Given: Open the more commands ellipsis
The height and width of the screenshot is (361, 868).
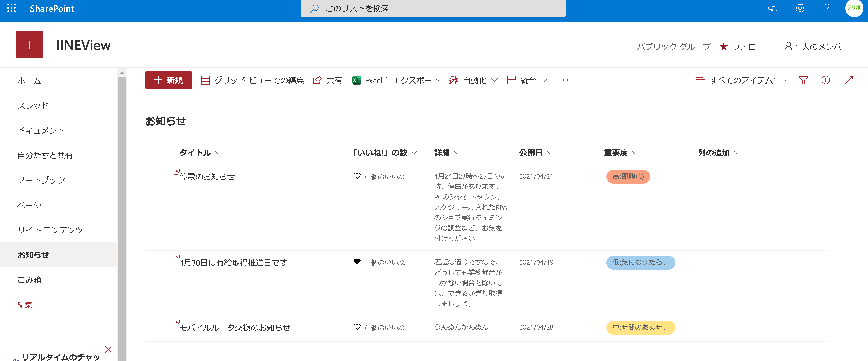Looking at the screenshot, I should [563, 80].
